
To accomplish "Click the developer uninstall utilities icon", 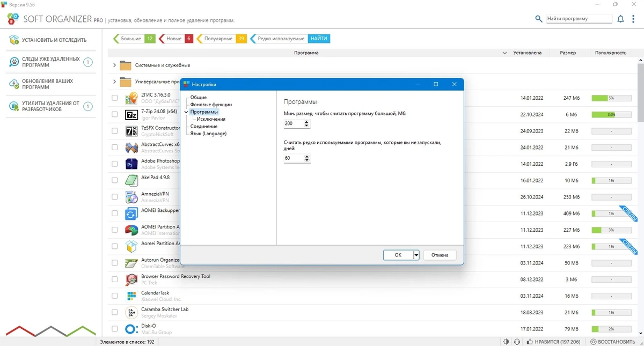I will [14, 106].
